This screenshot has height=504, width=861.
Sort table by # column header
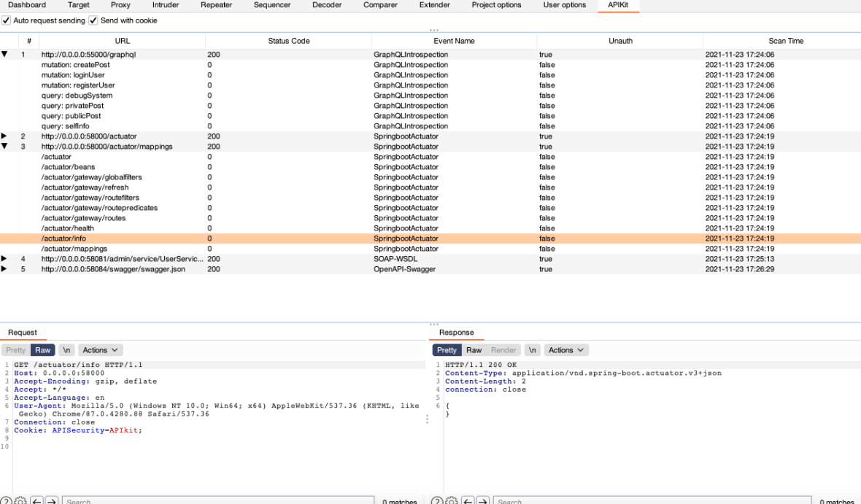pyautogui.click(x=28, y=41)
